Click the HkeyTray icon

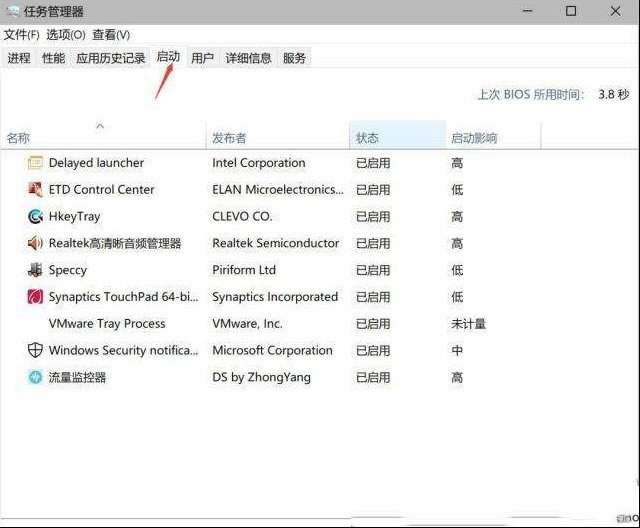[x=35, y=217]
